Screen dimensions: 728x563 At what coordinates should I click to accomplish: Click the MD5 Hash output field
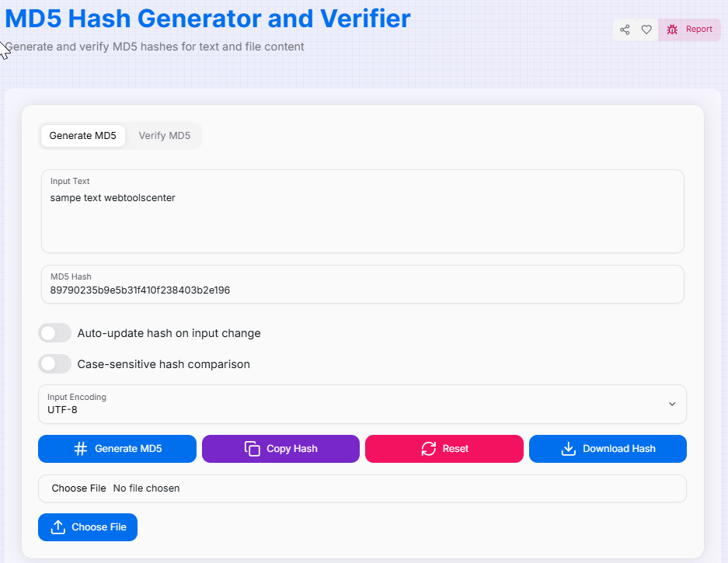coord(362,290)
